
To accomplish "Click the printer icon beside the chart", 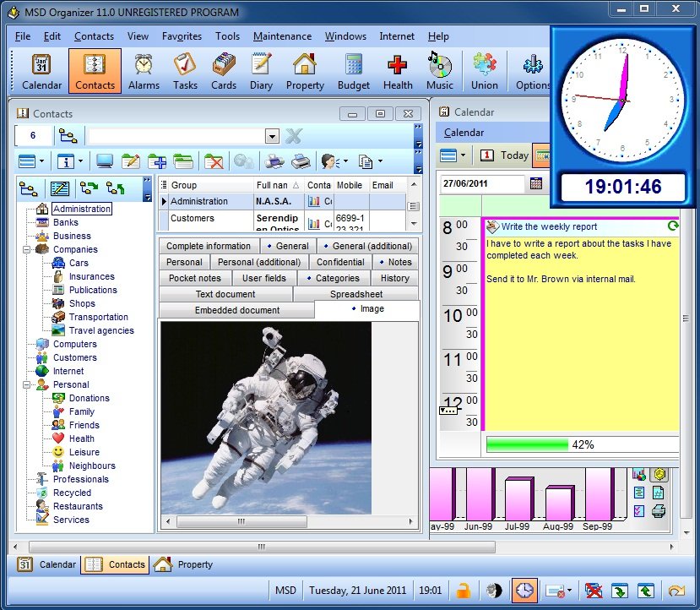I will click(659, 510).
